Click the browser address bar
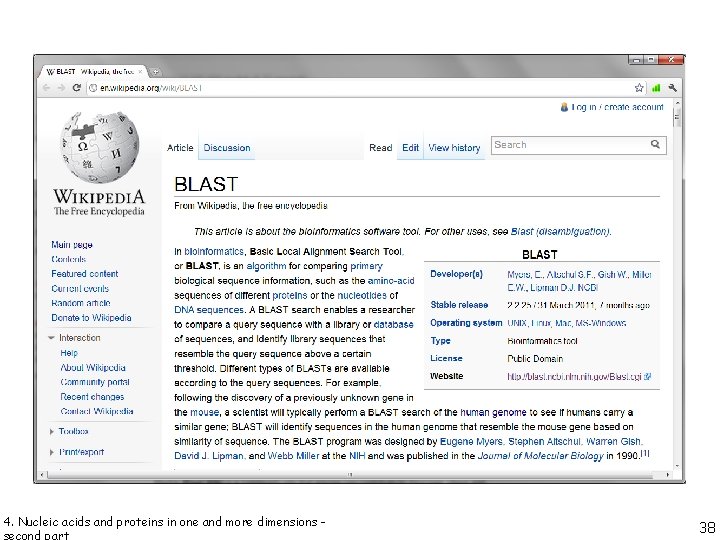 [x=358, y=88]
